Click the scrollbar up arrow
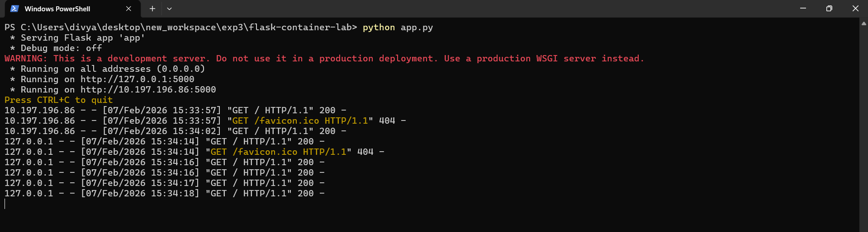 coord(863,23)
